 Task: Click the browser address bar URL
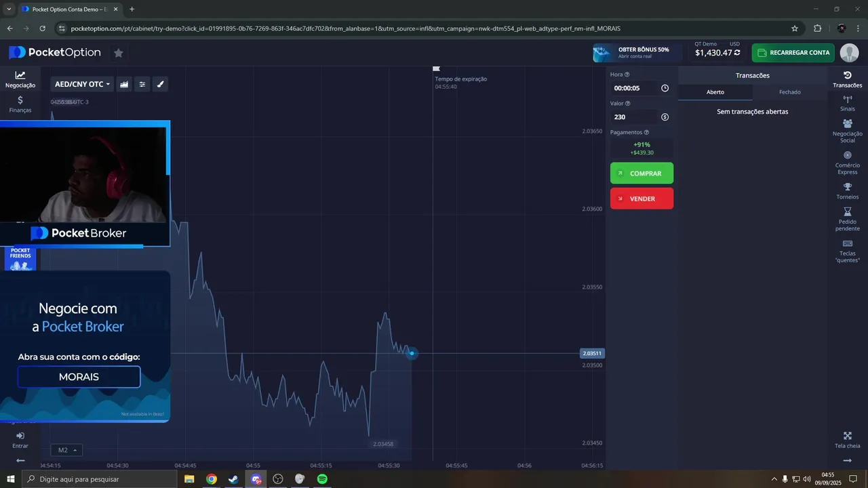click(x=345, y=28)
